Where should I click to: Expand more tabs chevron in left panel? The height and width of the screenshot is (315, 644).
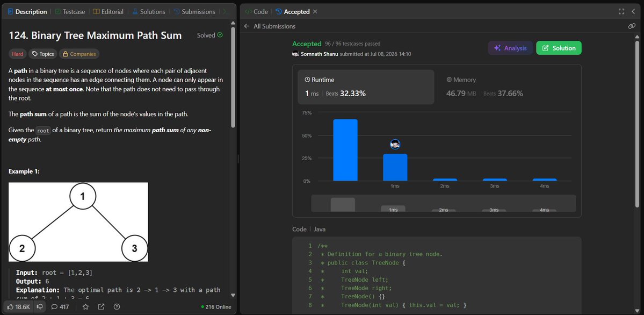click(225, 11)
